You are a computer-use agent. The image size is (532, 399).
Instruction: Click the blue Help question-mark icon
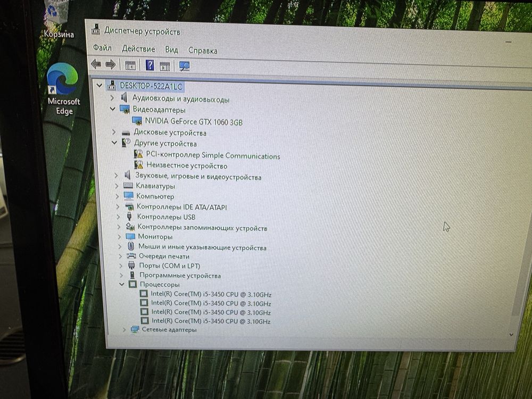pyautogui.click(x=149, y=65)
